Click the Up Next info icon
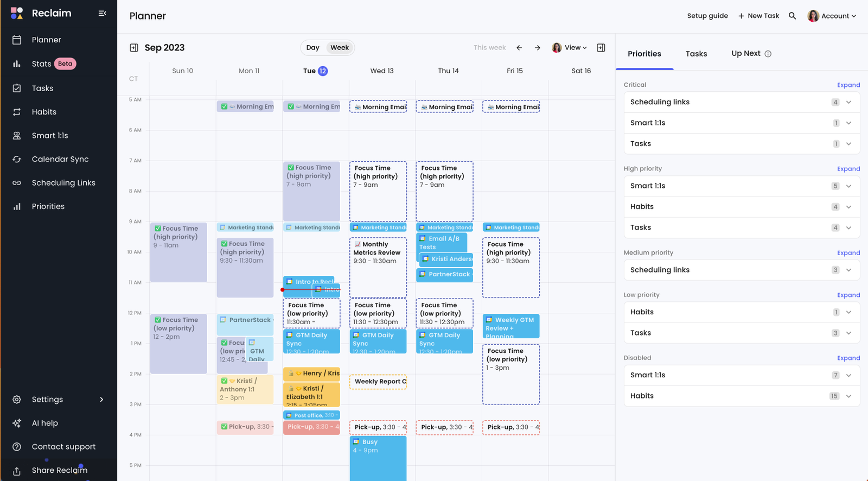This screenshot has height=481, width=868. click(768, 54)
